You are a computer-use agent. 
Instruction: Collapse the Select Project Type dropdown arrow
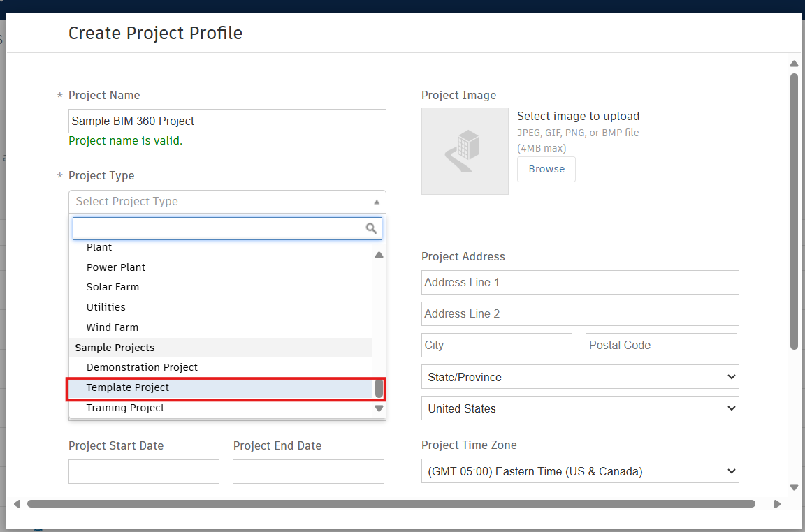(x=377, y=201)
